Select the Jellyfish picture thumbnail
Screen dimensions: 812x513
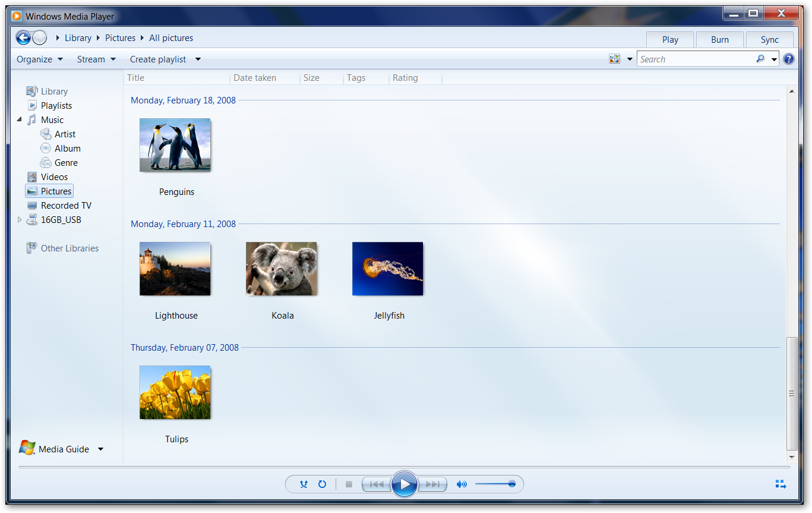click(387, 269)
